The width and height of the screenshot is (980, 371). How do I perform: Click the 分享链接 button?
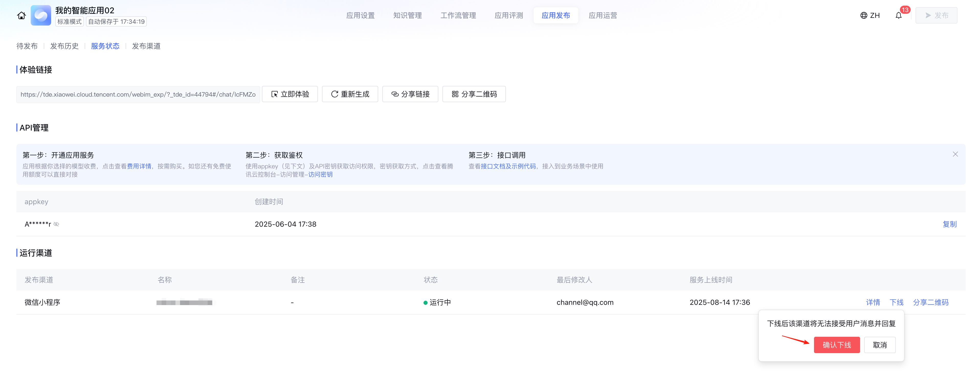(x=410, y=94)
